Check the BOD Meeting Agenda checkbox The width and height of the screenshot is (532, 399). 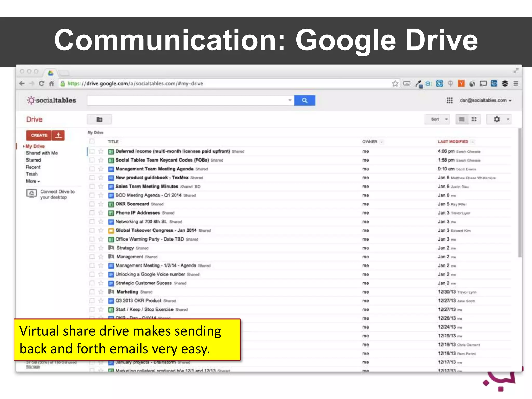tap(92, 195)
